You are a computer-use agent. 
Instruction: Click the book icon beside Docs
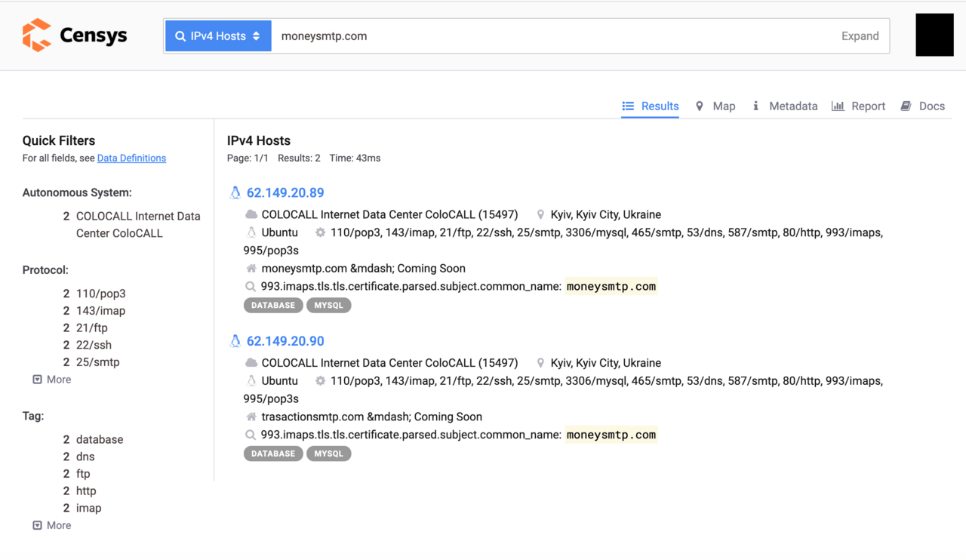(906, 106)
